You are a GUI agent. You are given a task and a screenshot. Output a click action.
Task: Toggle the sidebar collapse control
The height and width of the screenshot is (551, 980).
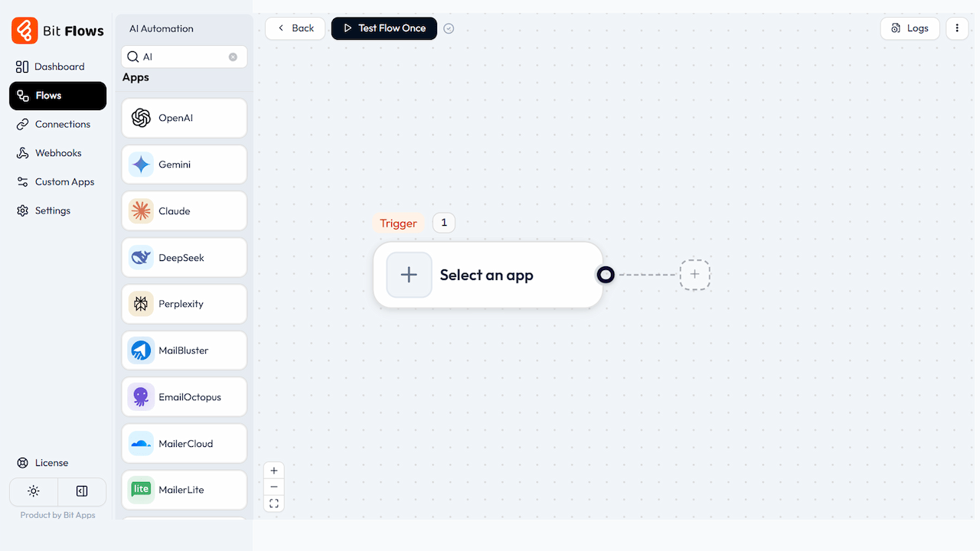point(81,491)
